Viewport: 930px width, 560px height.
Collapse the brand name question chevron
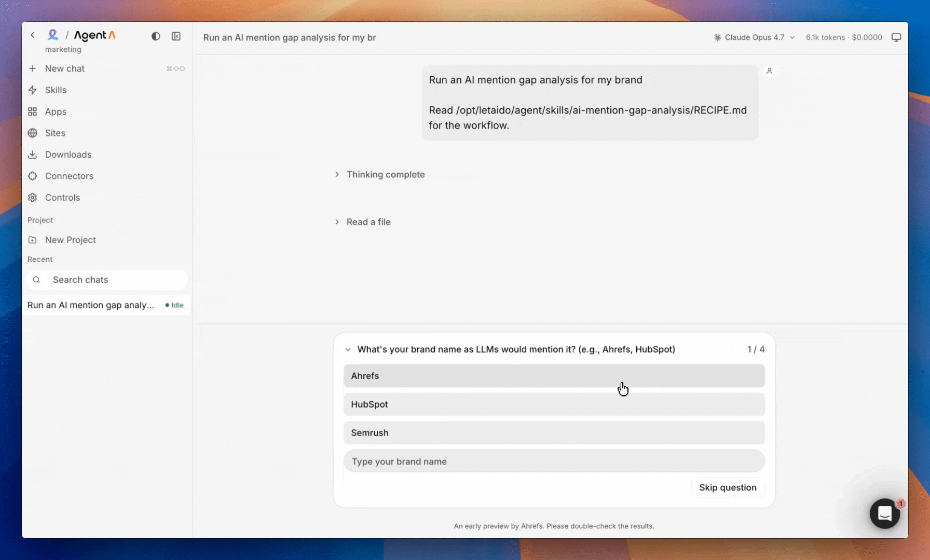tap(348, 349)
